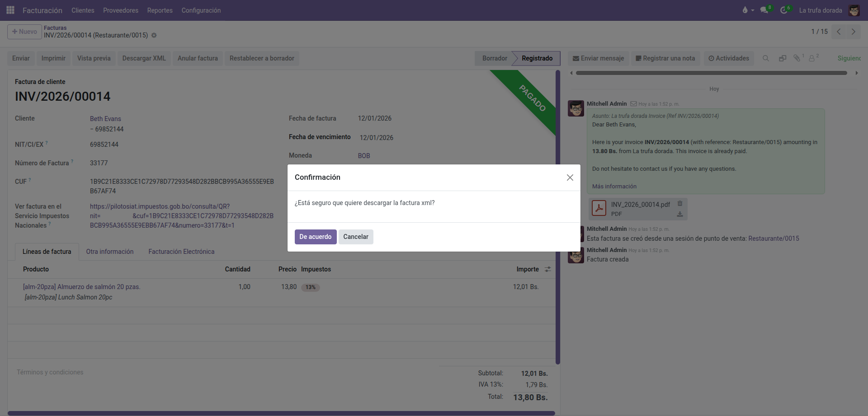Screen dimensions: 868x416
Task: Switch to the Facturación Electrónica tab
Action: (181, 252)
